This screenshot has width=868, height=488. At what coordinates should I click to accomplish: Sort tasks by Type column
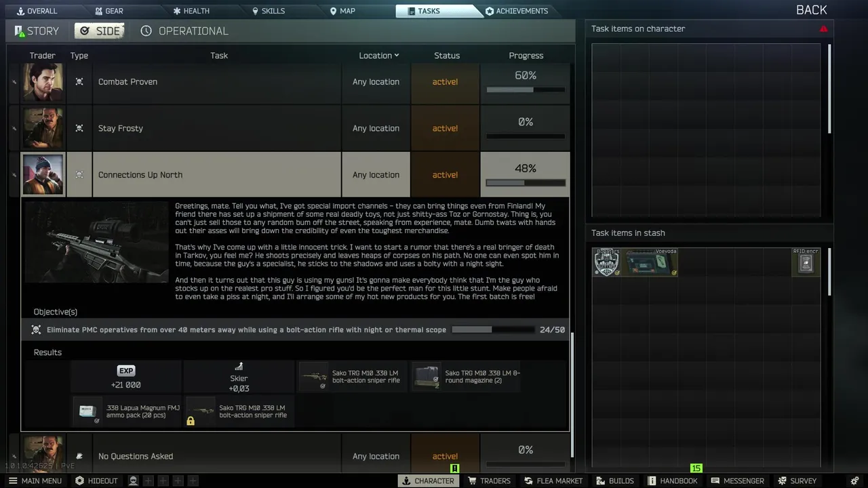tap(79, 56)
